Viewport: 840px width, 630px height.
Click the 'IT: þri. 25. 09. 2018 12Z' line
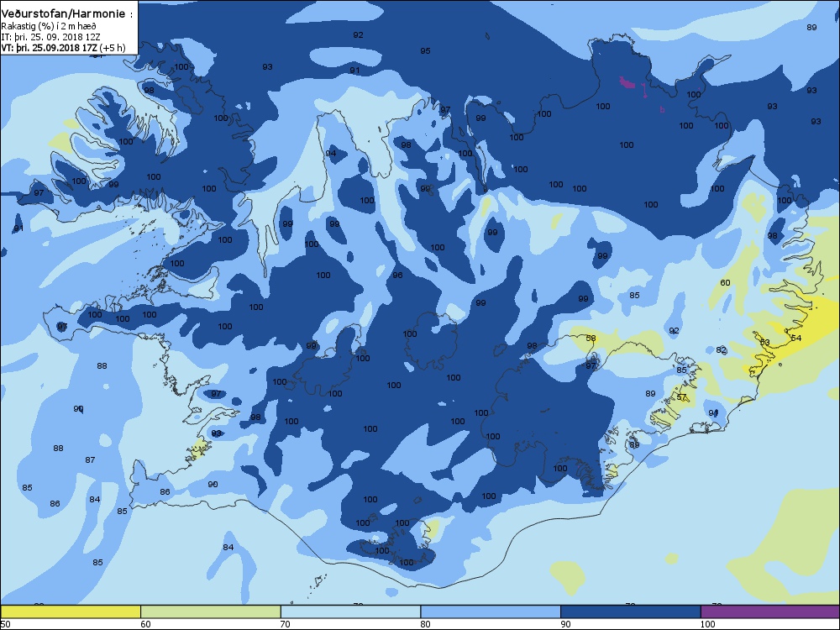51,37
